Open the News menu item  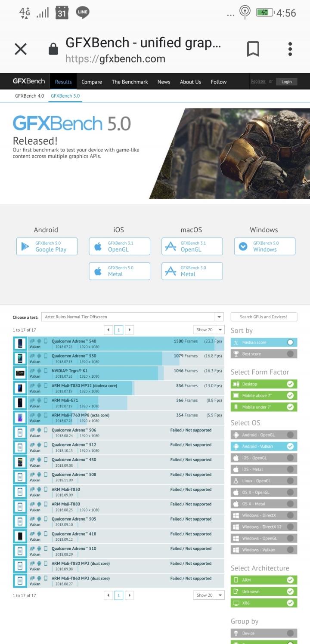tap(164, 82)
